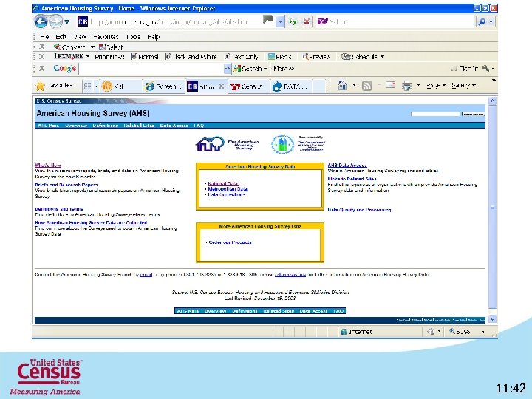
Task: Open the Lexmark logo dropdown
Action: click(72, 56)
